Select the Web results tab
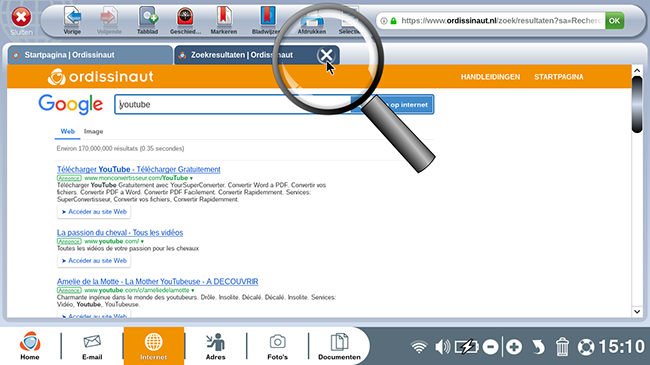The width and height of the screenshot is (650, 365). click(68, 131)
